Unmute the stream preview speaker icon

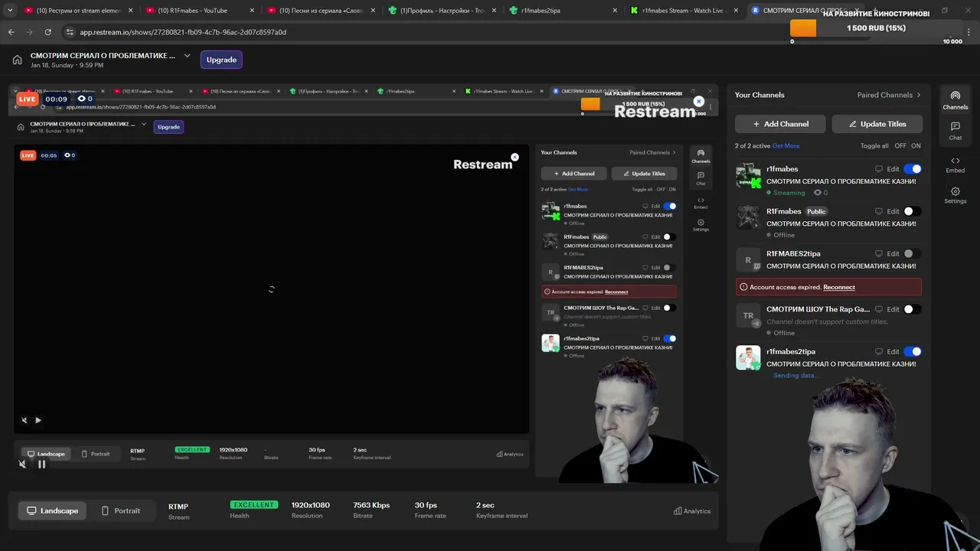22,464
